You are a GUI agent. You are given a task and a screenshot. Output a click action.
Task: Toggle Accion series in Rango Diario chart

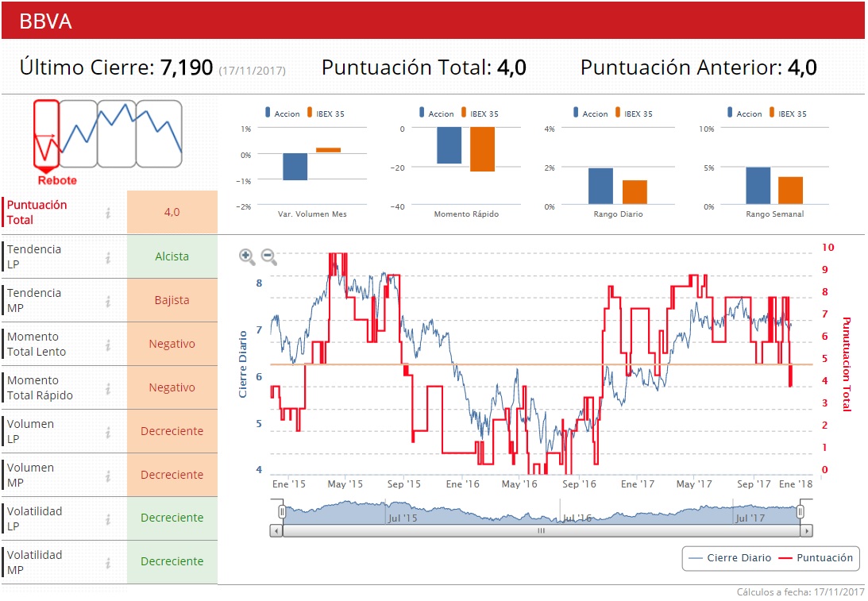[591, 113]
